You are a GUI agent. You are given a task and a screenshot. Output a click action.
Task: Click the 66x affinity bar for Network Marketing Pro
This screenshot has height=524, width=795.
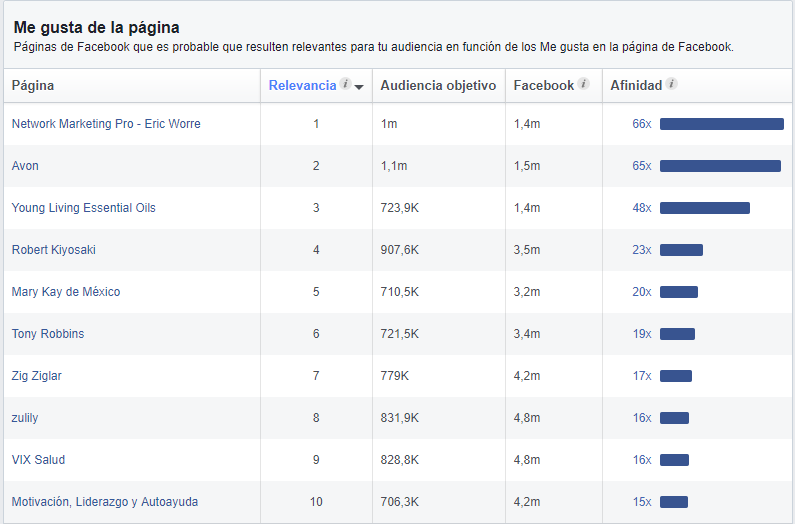pos(721,124)
